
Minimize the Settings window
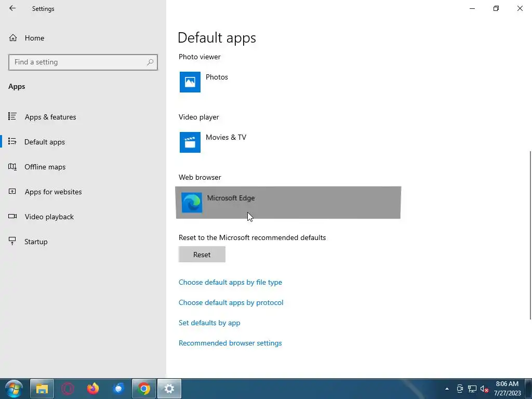[x=472, y=8]
